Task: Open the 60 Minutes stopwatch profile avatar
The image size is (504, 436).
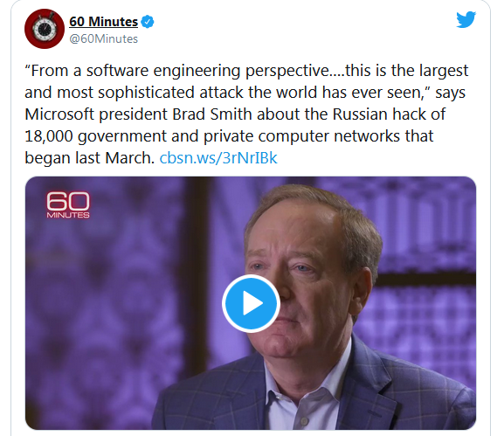Action: [45, 29]
